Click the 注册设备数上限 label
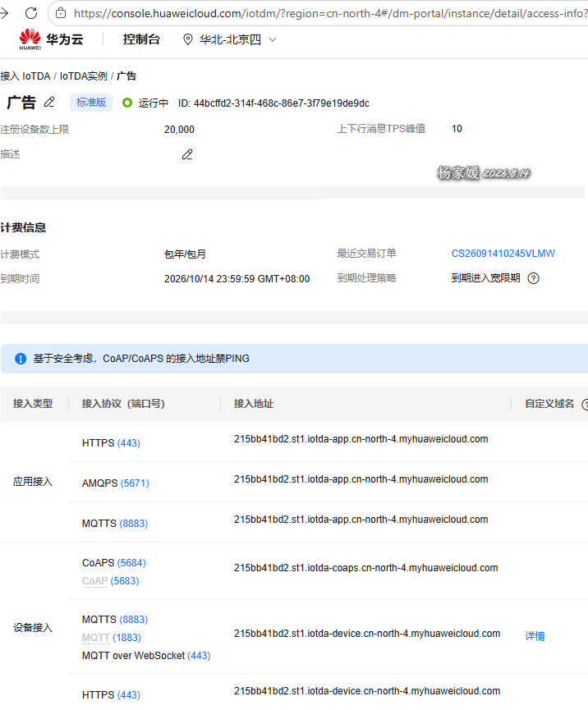The width and height of the screenshot is (588, 710). (34, 130)
